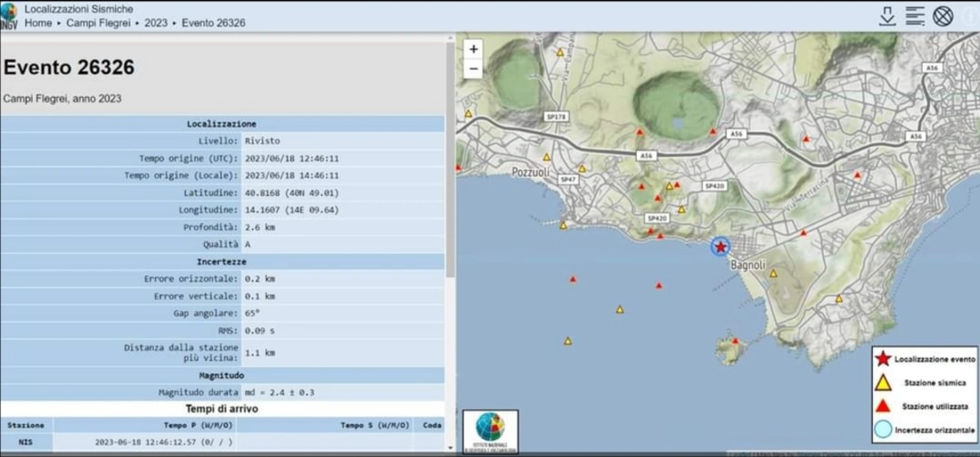Click the Errore orizzontale value 0.2 km
Viewport: 980px width, 457px height.
click(260, 279)
